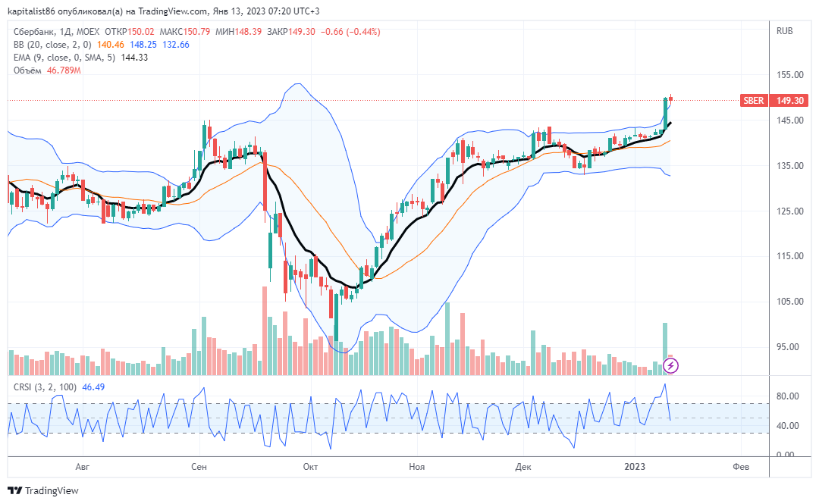Click the purple lightning event icon
The image size is (819, 504).
pyautogui.click(x=670, y=365)
